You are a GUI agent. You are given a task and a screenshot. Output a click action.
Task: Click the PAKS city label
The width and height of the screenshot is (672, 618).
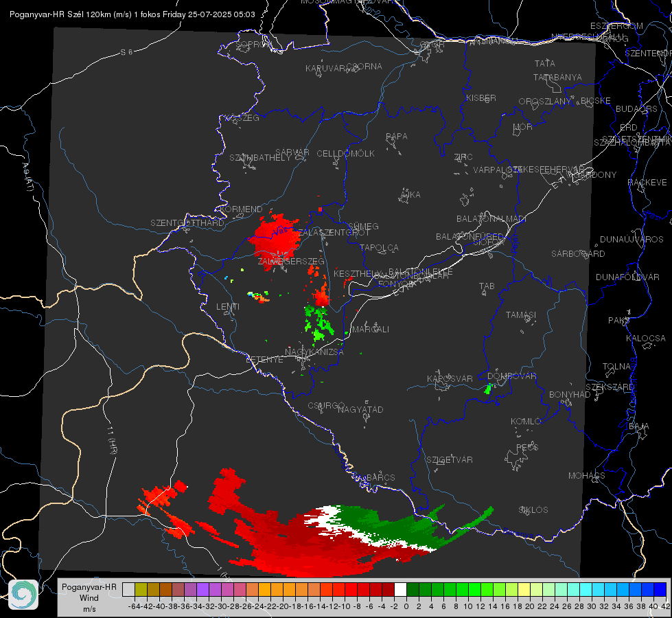619,321
